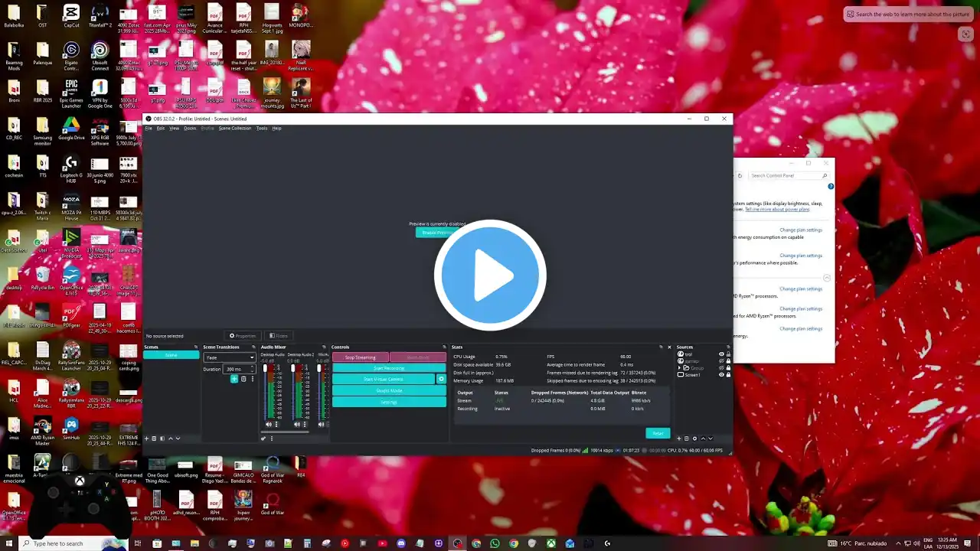Viewport: 980px width, 551px height.
Task: Move the scene up in the Scenes list
Action: coord(170,439)
